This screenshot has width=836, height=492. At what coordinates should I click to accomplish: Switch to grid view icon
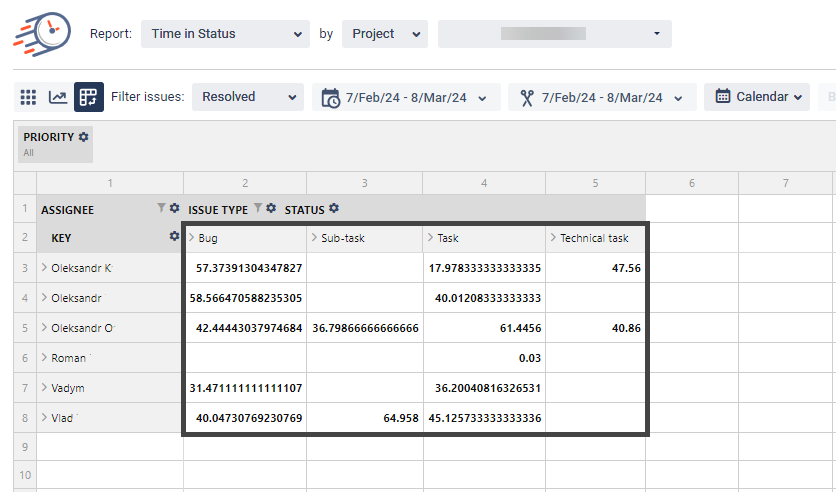29,97
